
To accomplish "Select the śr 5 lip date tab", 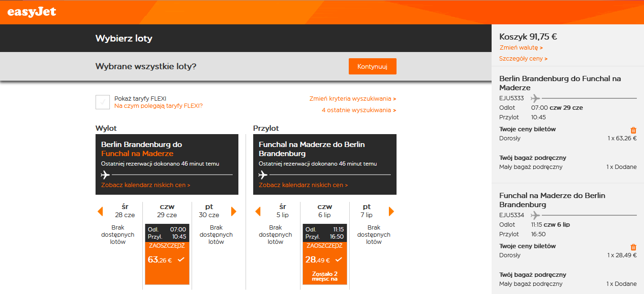I will 282,210.
